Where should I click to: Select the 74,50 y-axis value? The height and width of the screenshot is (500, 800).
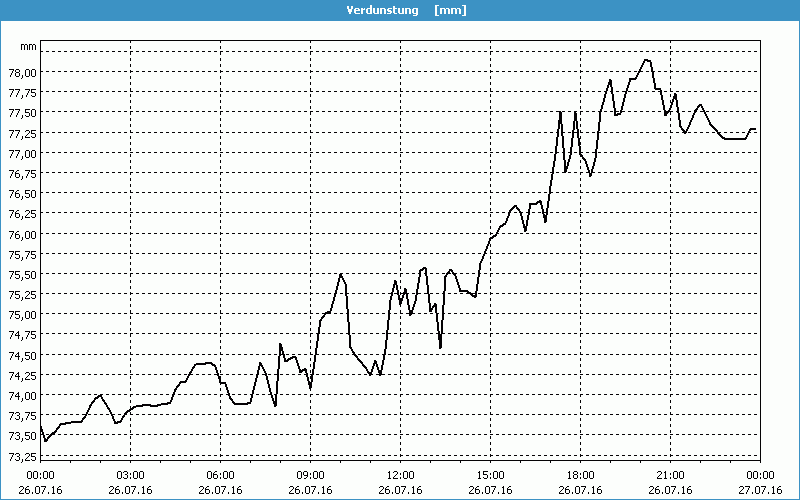23,355
